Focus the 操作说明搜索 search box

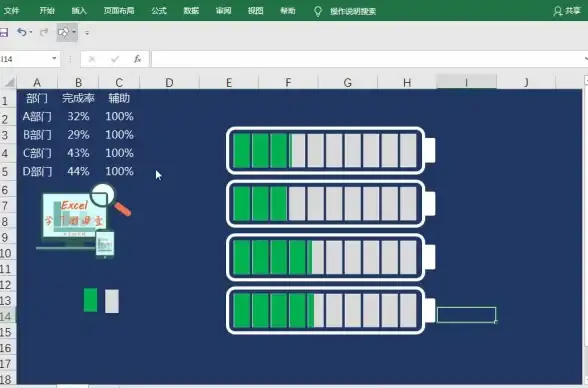[353, 11]
